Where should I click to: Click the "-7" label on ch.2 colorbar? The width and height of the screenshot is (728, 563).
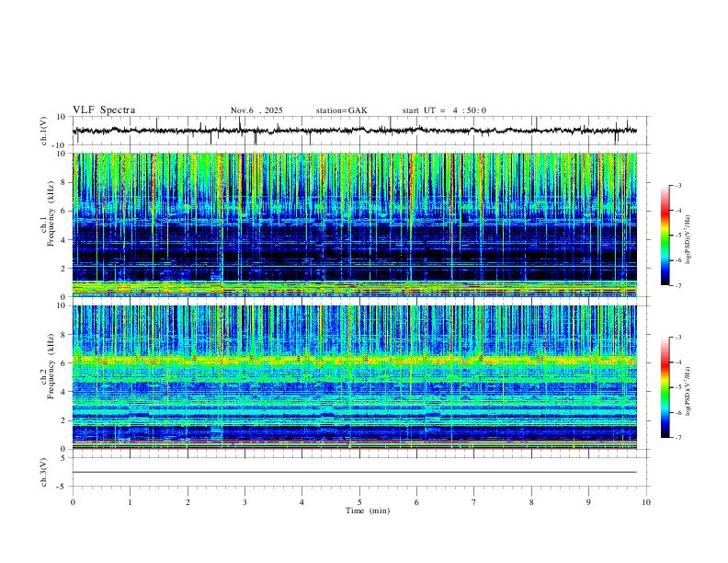[x=677, y=438]
